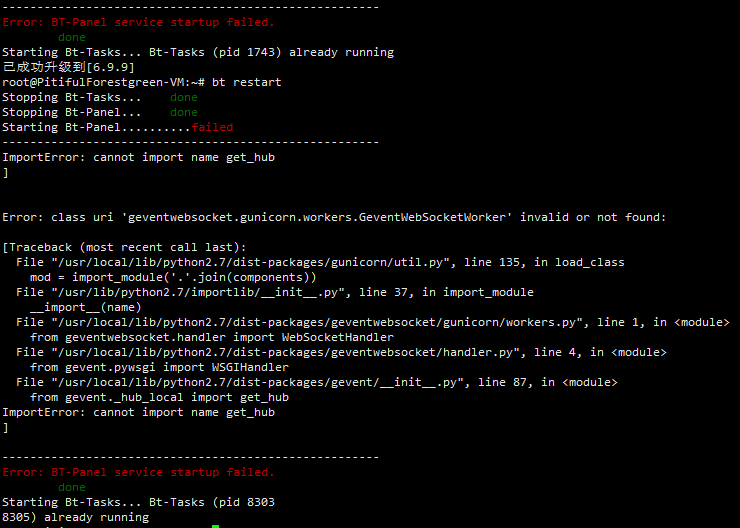Click the root@PitifulForestgreen-VM prompt
The height and width of the screenshot is (528, 740).
(x=103, y=82)
